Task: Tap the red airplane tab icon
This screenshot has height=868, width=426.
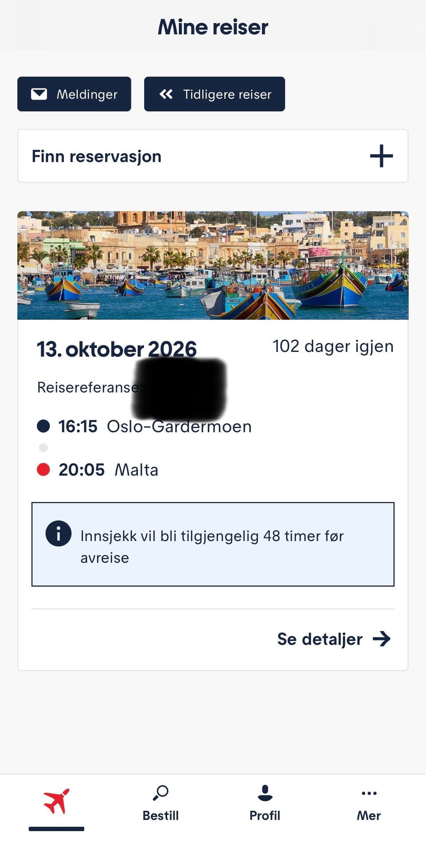Action: [56, 801]
